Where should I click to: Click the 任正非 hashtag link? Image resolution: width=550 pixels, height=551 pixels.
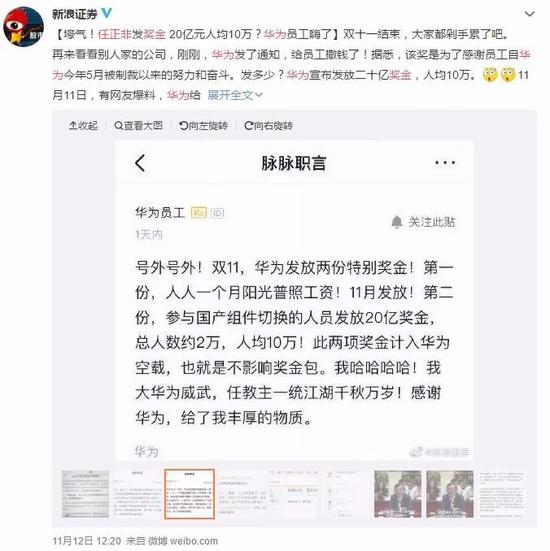tap(114, 34)
